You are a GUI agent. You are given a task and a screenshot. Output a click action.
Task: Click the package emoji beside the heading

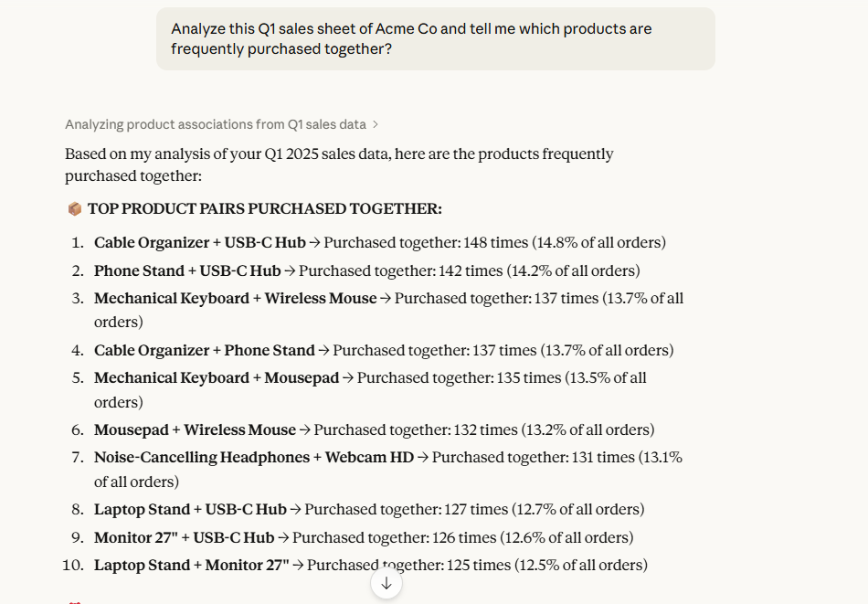coord(75,209)
